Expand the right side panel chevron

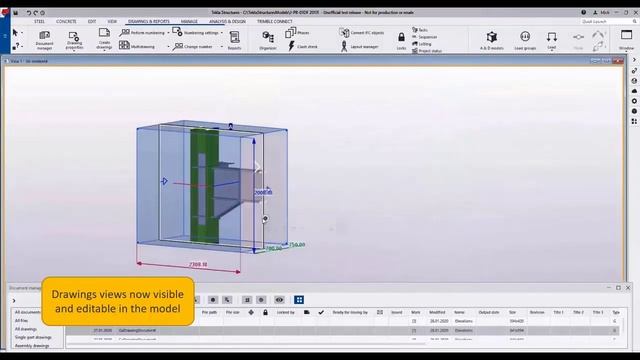point(634,60)
